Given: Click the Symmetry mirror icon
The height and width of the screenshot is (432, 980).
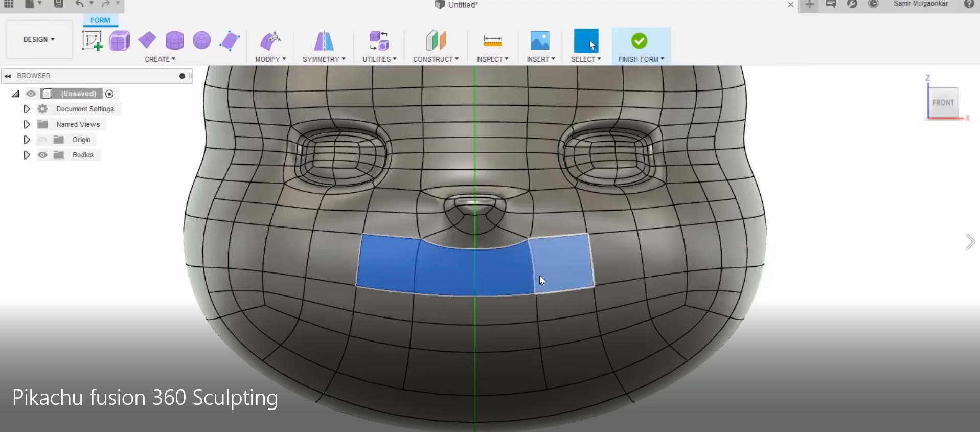Looking at the screenshot, I should pyautogui.click(x=324, y=40).
